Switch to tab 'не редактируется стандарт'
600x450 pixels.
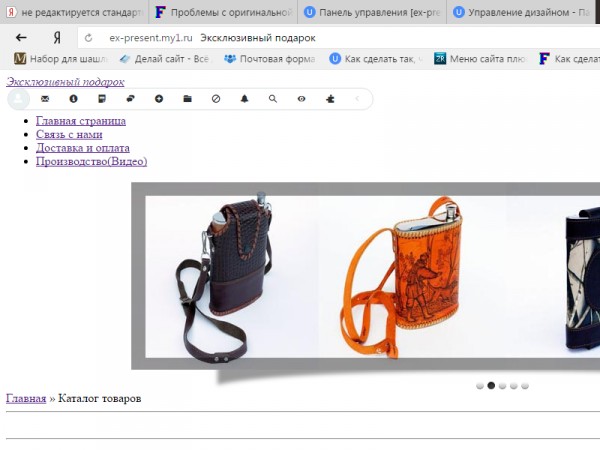pos(74,12)
